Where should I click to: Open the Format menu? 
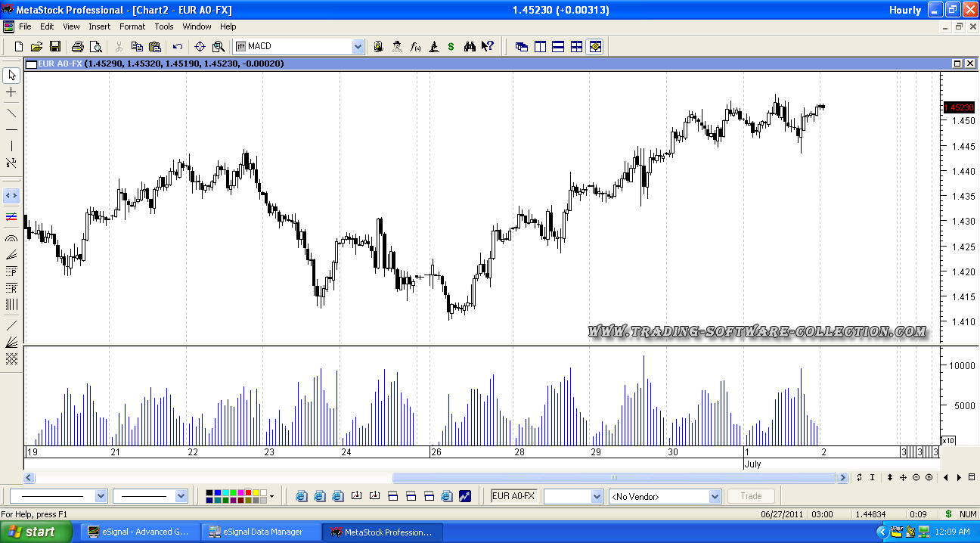132,26
